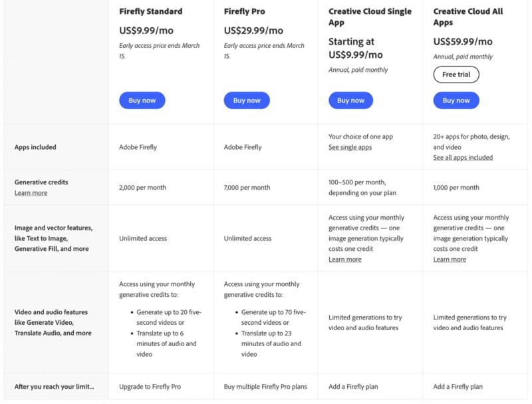
Task: Click Buy now under Firefly Pro
Action: pyautogui.click(x=247, y=101)
